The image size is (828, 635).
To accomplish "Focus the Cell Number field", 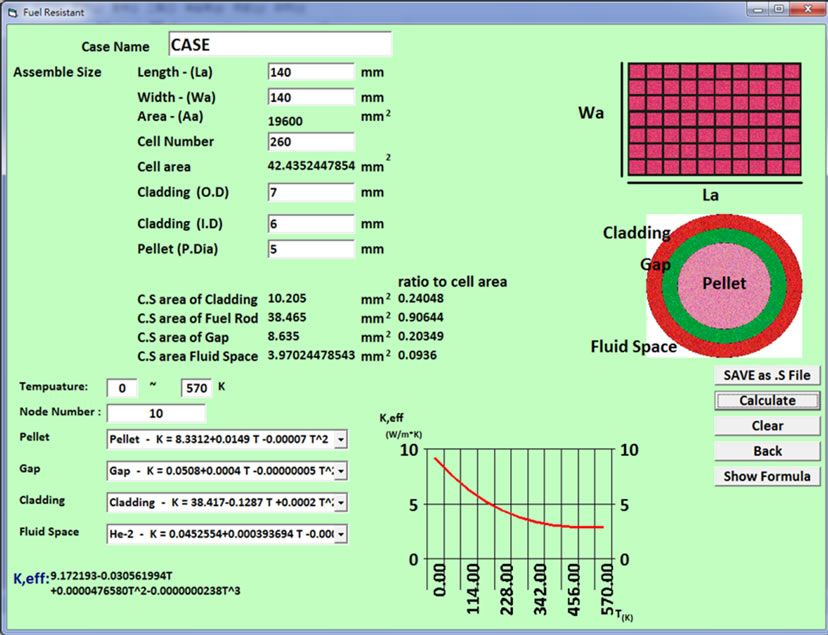I will 311,142.
